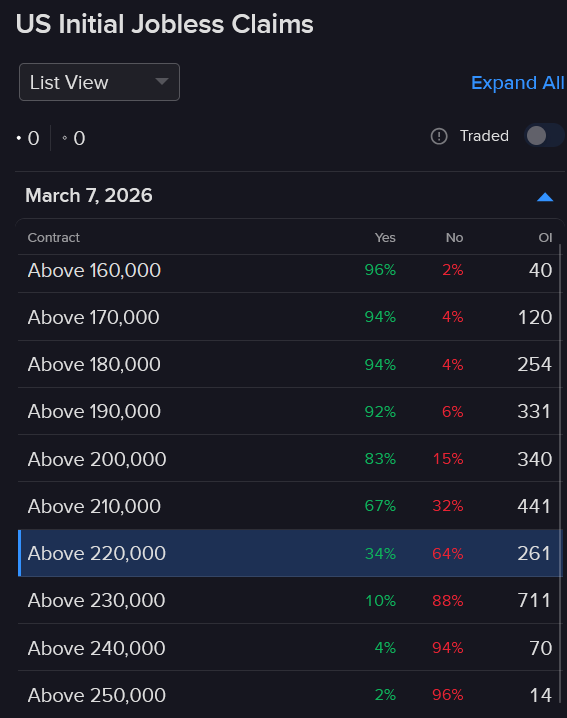The width and height of the screenshot is (567, 718).
Task: Click the filled dot position counter
Action: click(x=28, y=138)
